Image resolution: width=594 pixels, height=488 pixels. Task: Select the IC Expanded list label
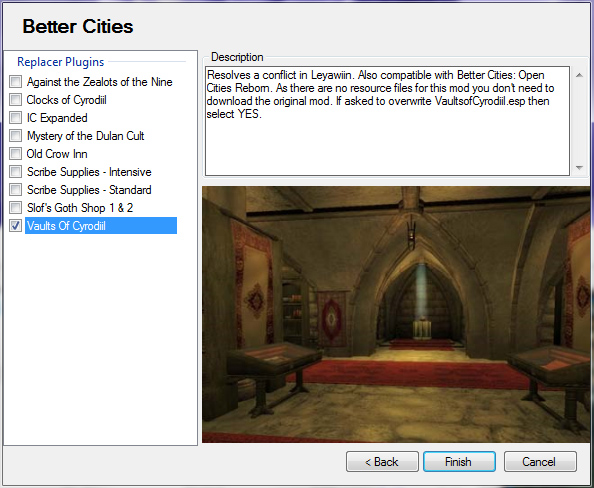click(x=57, y=118)
